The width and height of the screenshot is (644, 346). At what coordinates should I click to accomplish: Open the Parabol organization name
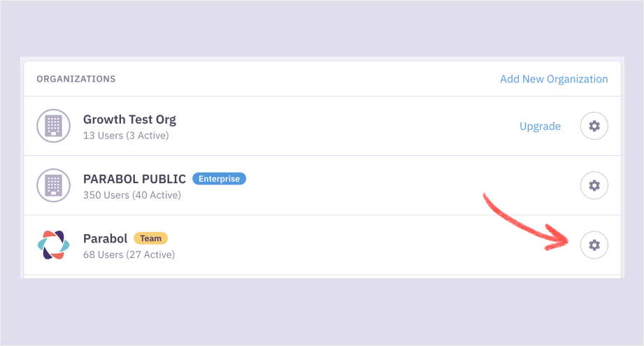[x=105, y=238]
